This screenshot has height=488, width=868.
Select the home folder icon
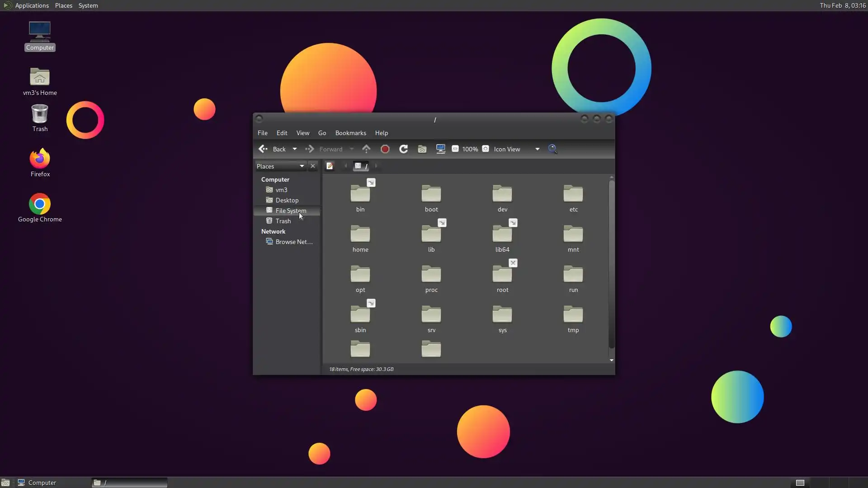(x=360, y=234)
